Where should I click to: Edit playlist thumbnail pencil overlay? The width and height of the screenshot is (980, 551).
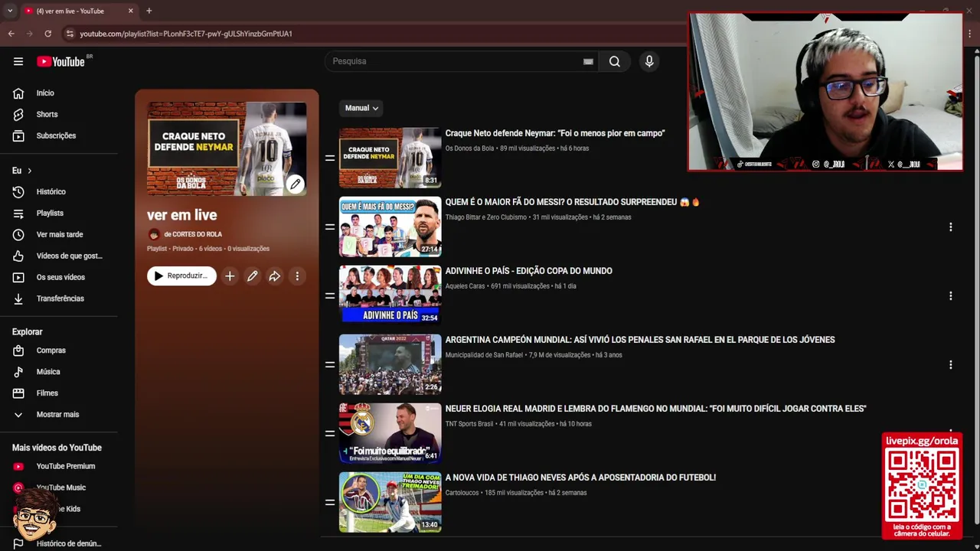pyautogui.click(x=295, y=184)
